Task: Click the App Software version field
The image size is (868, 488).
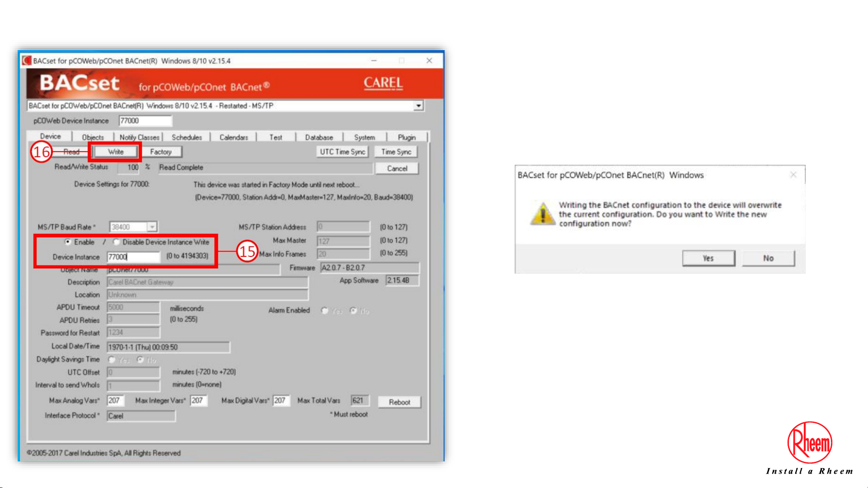Action: (x=402, y=280)
